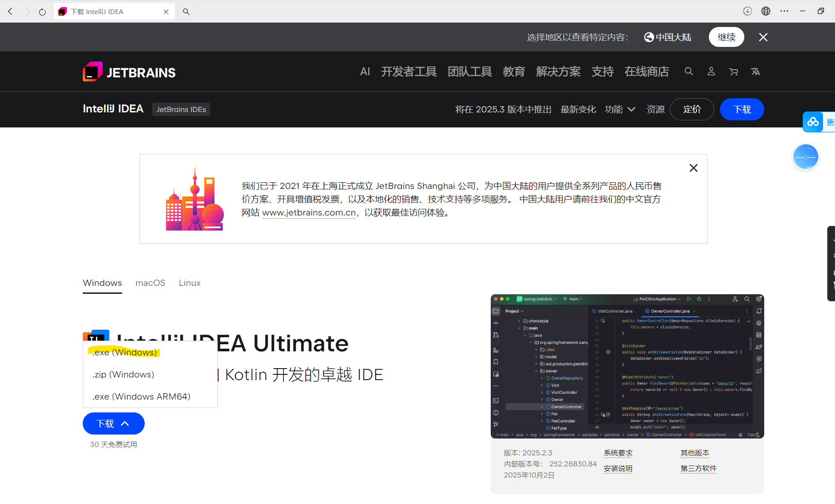Open the www.jetbrains.com.cn link
835x504 pixels.
(308, 212)
